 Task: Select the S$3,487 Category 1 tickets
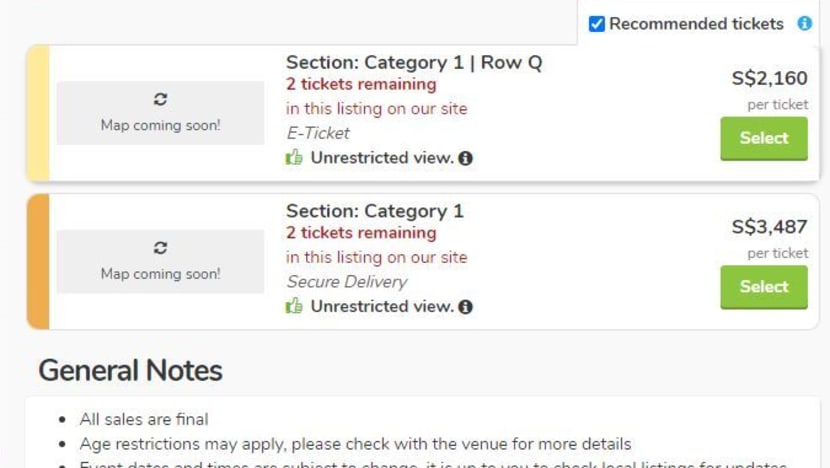click(x=764, y=286)
